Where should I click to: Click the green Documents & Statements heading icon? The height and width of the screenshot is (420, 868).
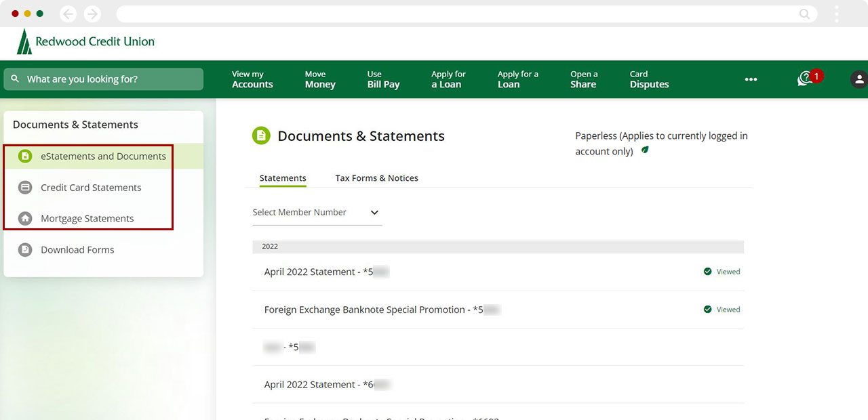pos(261,135)
